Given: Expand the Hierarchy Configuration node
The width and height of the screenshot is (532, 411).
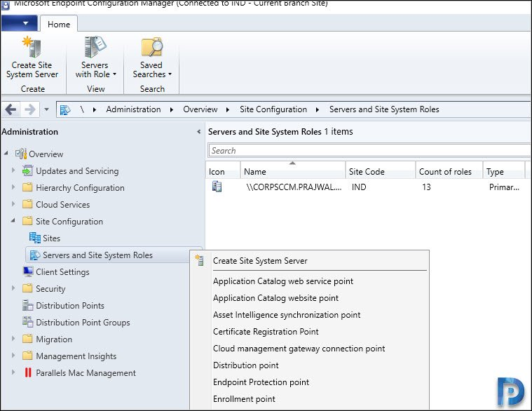Looking at the screenshot, I should [x=13, y=187].
